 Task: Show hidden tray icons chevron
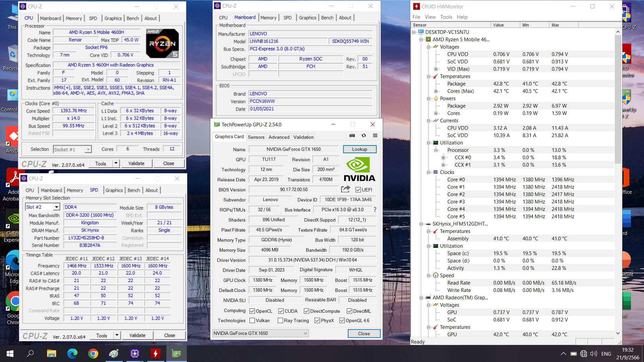click(x=563, y=354)
